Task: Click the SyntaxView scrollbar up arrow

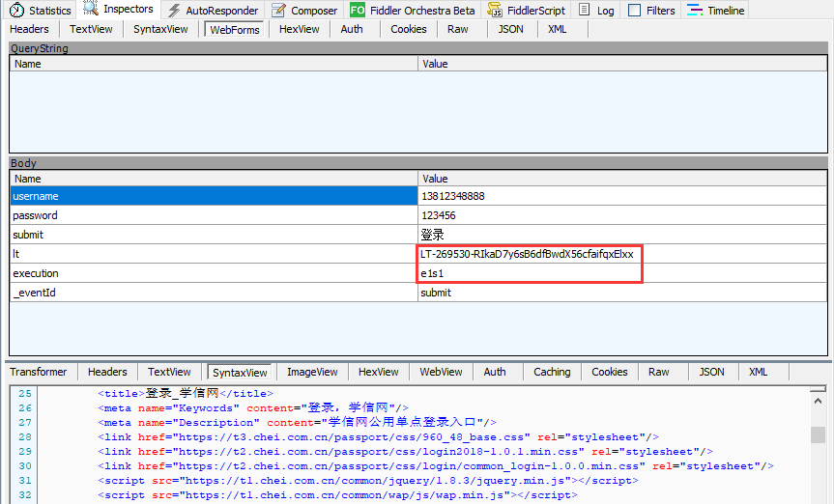Action: coord(818,400)
